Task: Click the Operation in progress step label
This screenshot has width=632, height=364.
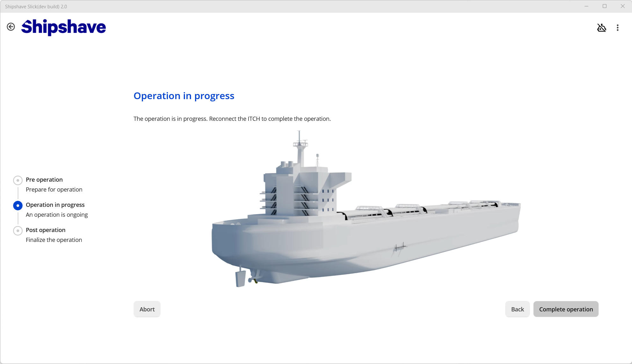Action: tap(55, 205)
